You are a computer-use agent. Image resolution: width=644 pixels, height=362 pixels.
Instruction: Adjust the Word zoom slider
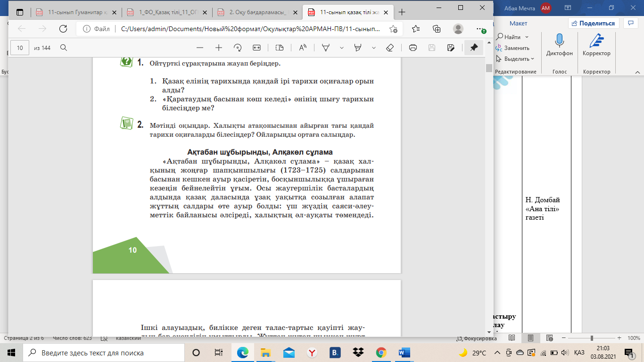(592, 338)
